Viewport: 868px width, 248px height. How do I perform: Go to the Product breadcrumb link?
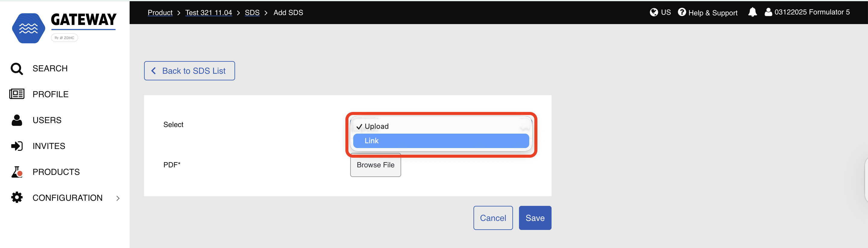pyautogui.click(x=160, y=13)
